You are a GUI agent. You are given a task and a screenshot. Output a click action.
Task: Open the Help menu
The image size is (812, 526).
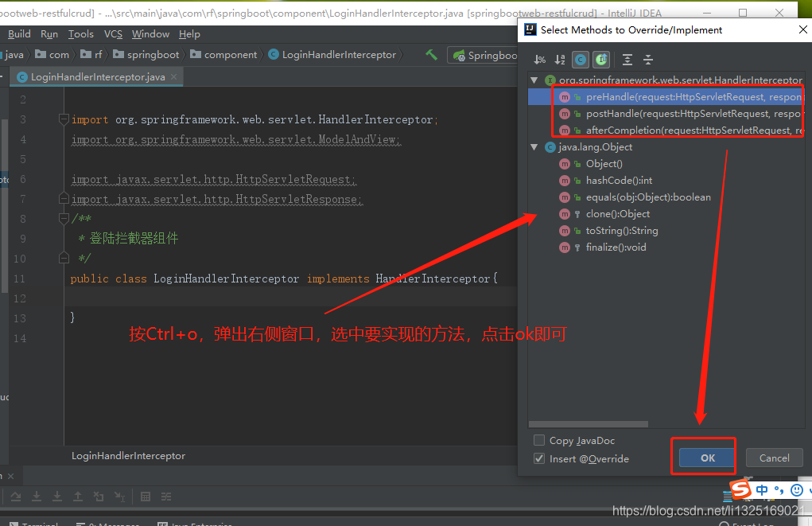189,33
